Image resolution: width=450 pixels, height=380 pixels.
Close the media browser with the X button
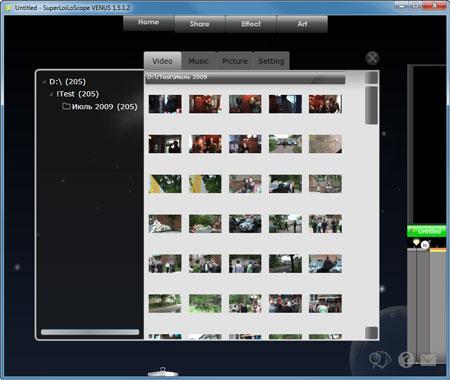(x=372, y=58)
